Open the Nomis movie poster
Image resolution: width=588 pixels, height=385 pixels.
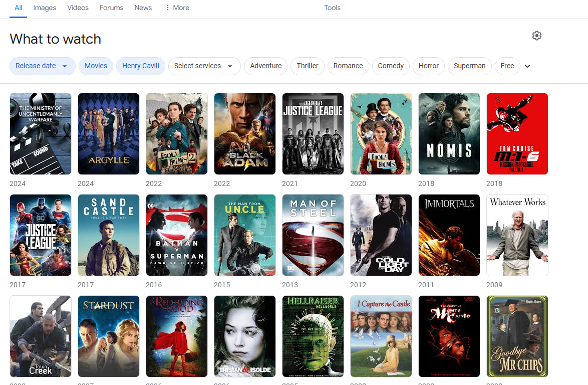tap(449, 134)
